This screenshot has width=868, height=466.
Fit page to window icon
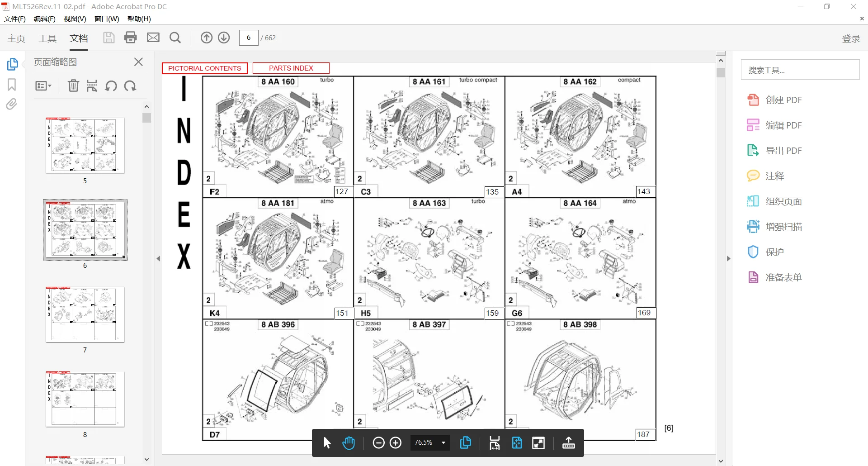[x=517, y=442]
